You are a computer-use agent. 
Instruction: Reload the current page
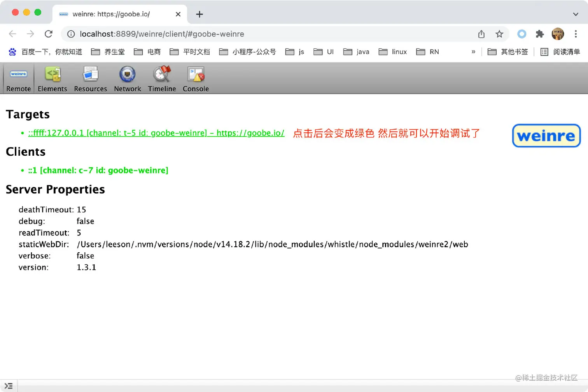click(x=49, y=34)
